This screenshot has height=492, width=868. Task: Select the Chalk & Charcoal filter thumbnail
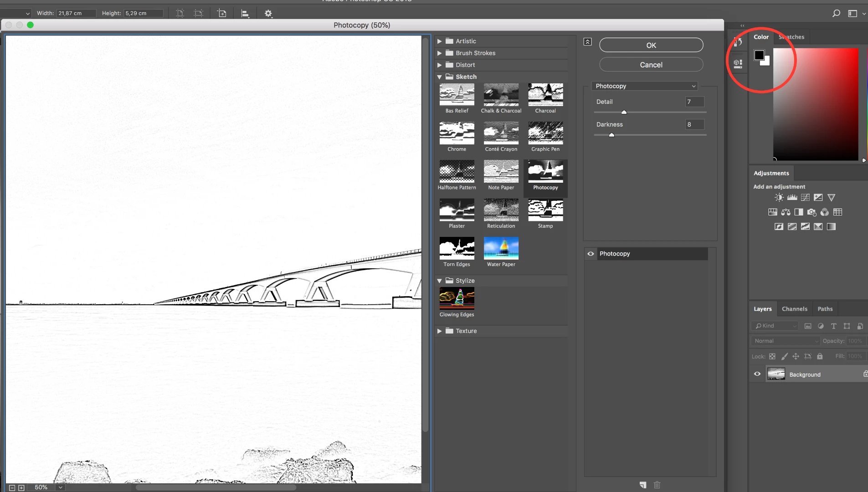pos(501,95)
